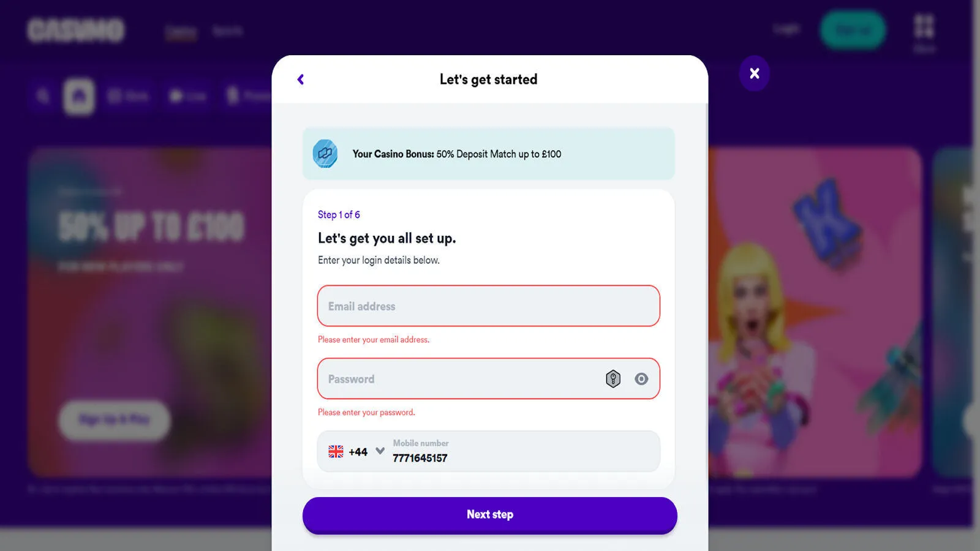Click the Casino Bonus badge icon
Screen dimensions: 980x551
coord(325,154)
